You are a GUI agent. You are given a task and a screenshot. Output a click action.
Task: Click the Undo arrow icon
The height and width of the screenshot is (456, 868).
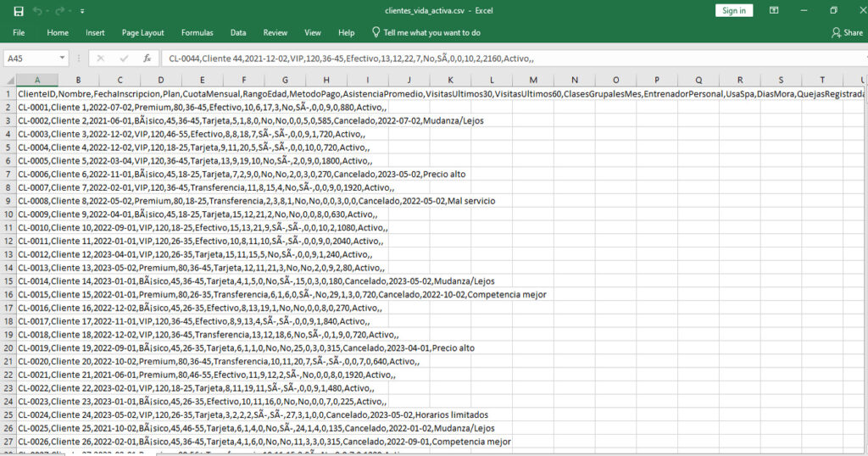[39, 11]
